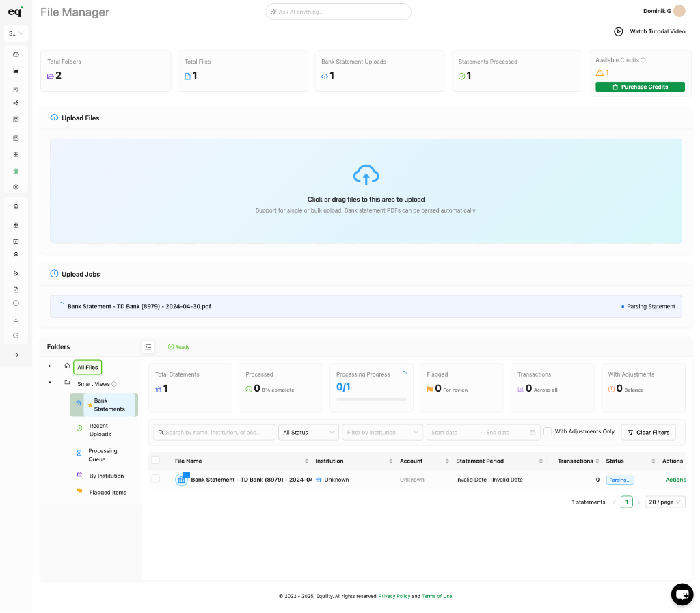Click the Purchase Credits button
The height and width of the screenshot is (613, 700).
640,87
